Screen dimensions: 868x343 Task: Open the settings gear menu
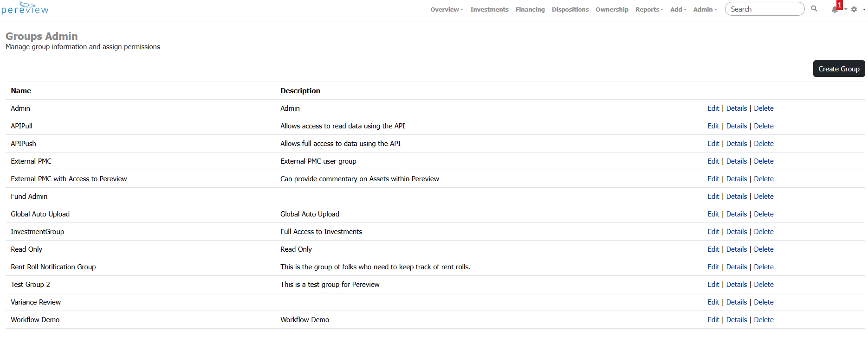click(x=854, y=9)
